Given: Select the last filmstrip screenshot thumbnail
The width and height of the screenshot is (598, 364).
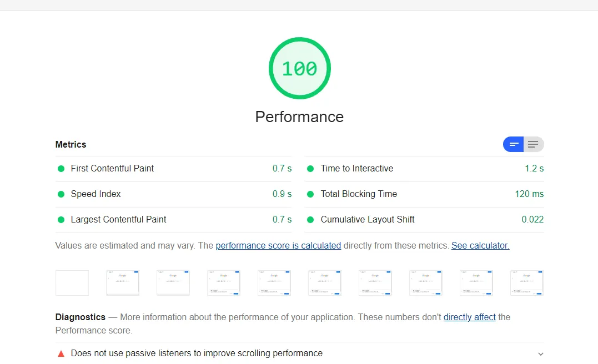Looking at the screenshot, I should click(x=526, y=283).
